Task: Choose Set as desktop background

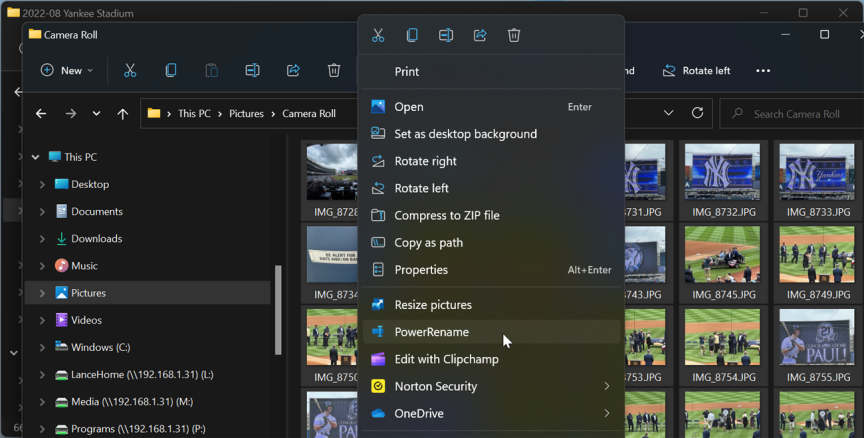Action: click(x=465, y=134)
